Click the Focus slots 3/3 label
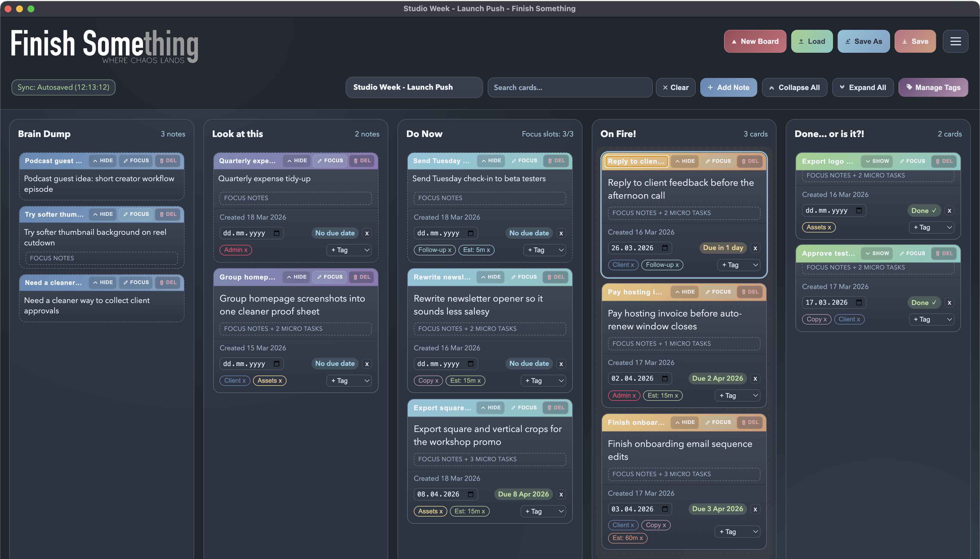Viewport: 980px width, 559px height. pyautogui.click(x=547, y=134)
